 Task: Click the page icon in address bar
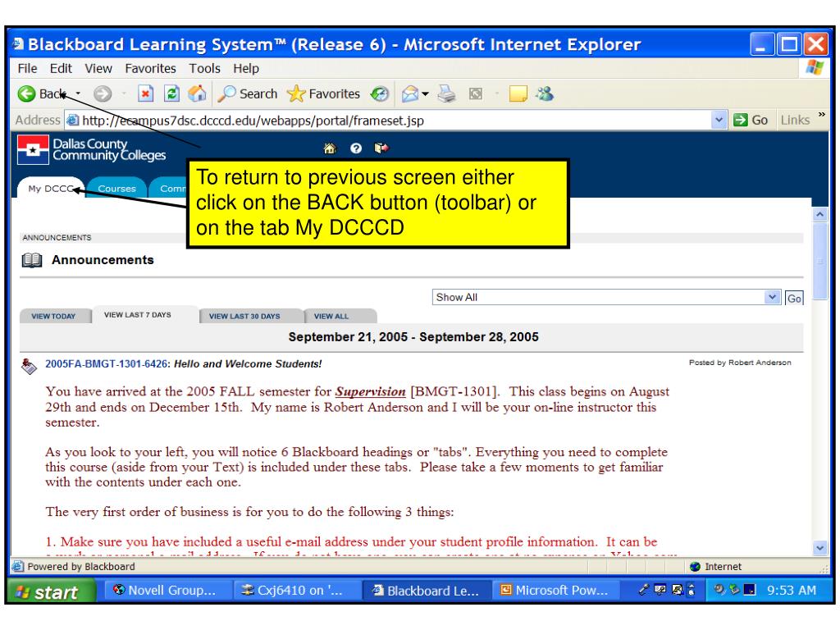(x=73, y=121)
